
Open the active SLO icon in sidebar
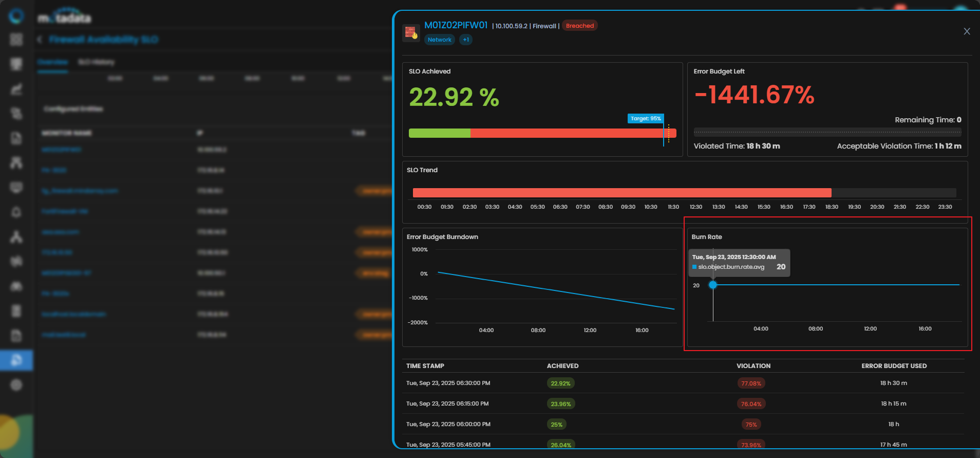pyautogui.click(x=16, y=360)
